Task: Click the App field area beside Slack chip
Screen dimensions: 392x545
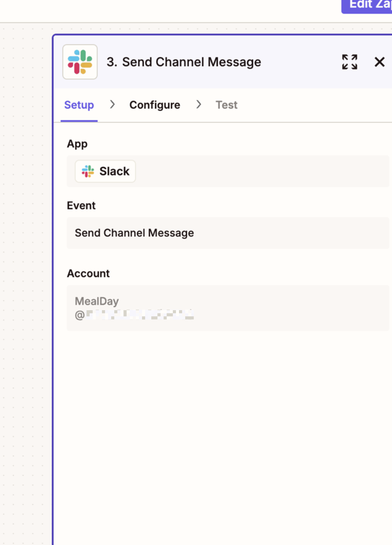Action: point(262,171)
